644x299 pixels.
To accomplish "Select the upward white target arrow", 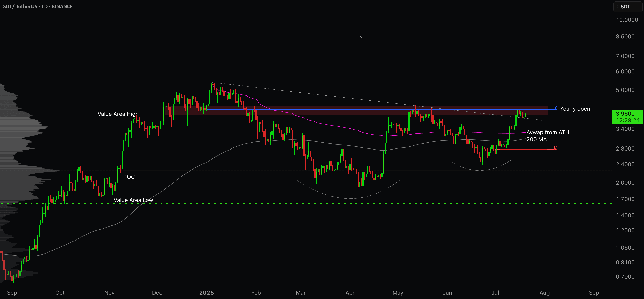I will click(x=360, y=72).
